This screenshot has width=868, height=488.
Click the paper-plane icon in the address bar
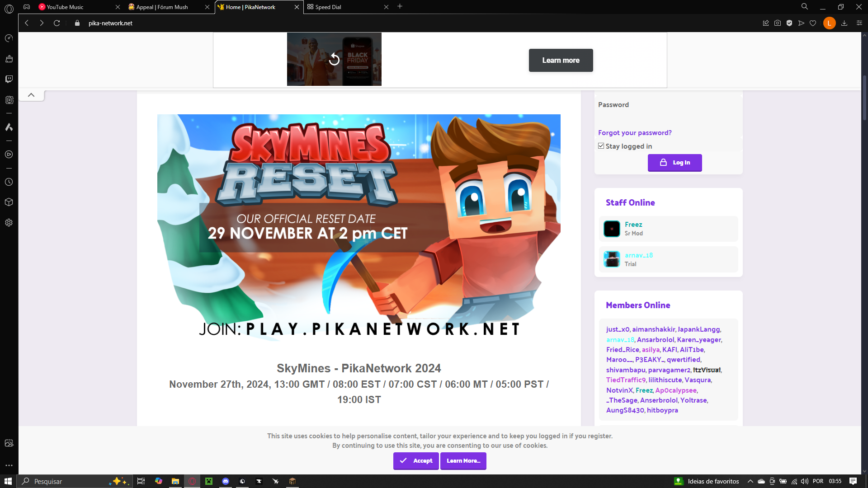pos(801,23)
